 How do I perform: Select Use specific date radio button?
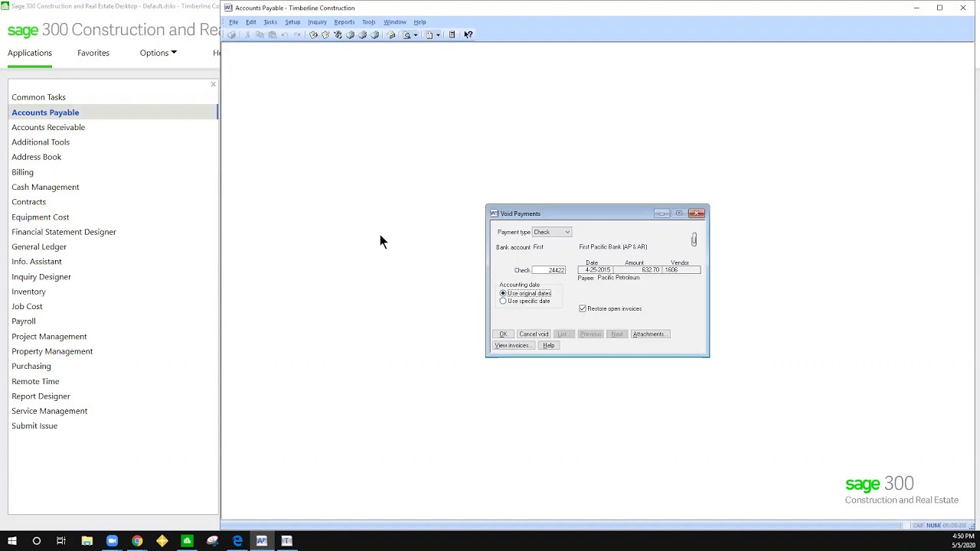pos(503,301)
